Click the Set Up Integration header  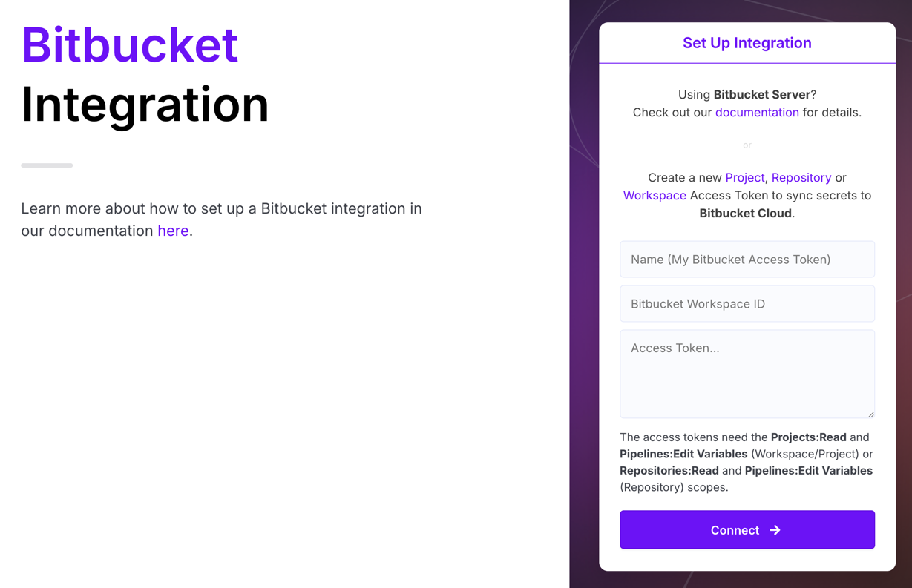click(747, 43)
